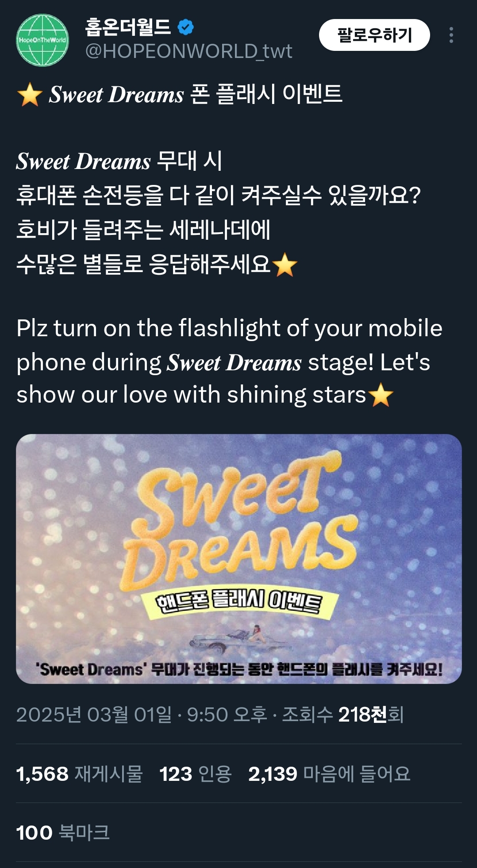The height and width of the screenshot is (868, 477).
Task: View the 123 인용 quotes list
Action: (x=196, y=774)
